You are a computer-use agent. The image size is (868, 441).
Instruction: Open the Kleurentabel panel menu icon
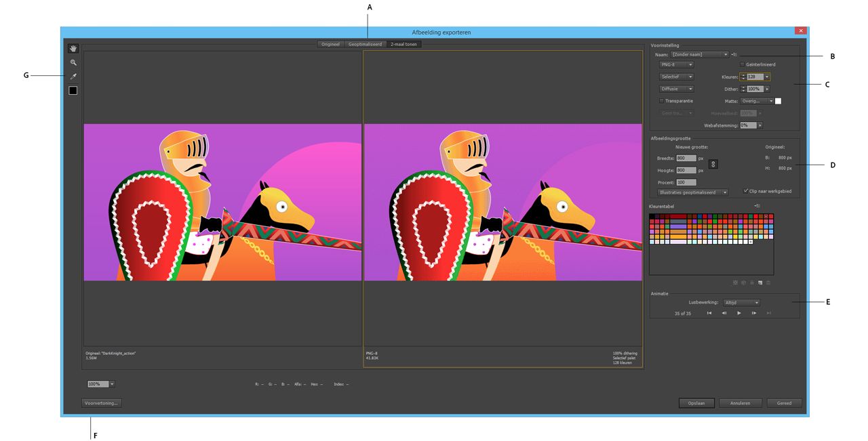(757, 205)
